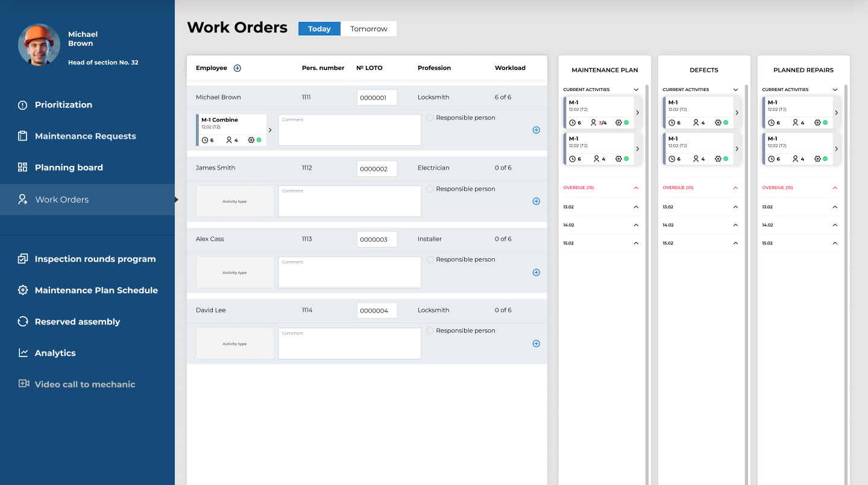The image size is (868, 485).
Task: Click Michael Brown's profile avatar
Action: (39, 45)
